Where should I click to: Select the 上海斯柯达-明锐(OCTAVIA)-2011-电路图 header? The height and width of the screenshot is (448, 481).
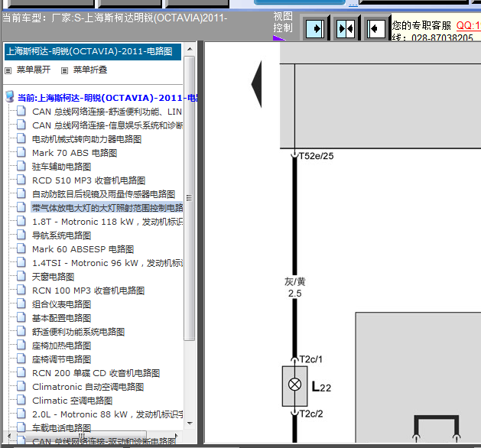click(x=93, y=51)
